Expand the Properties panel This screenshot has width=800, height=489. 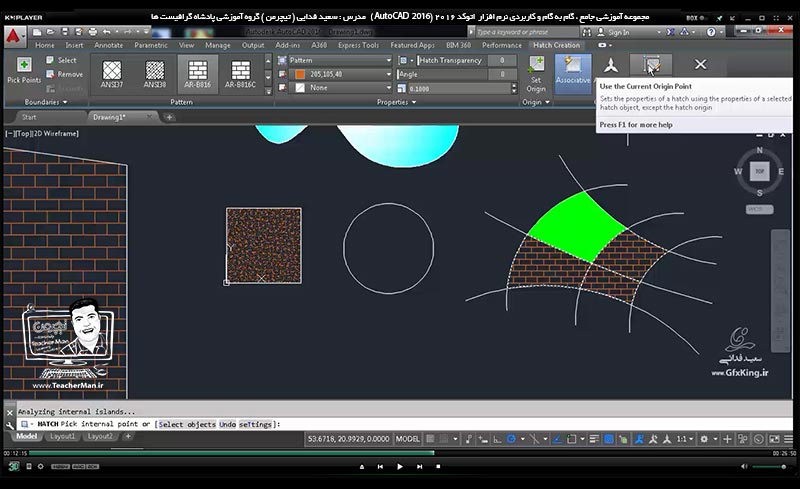pos(396,102)
